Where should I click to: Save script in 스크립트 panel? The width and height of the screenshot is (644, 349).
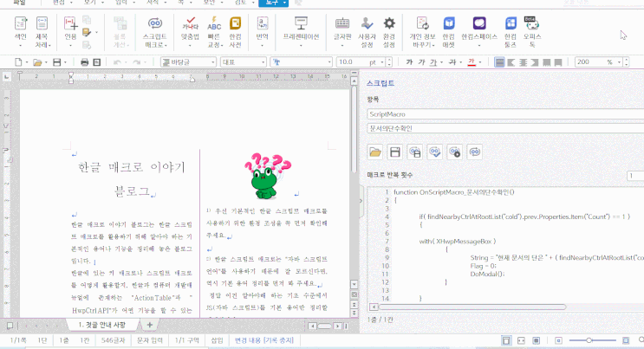(x=394, y=152)
